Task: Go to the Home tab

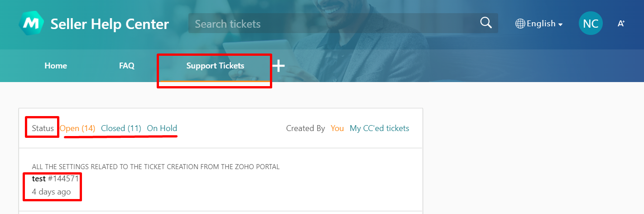Action: (56, 66)
